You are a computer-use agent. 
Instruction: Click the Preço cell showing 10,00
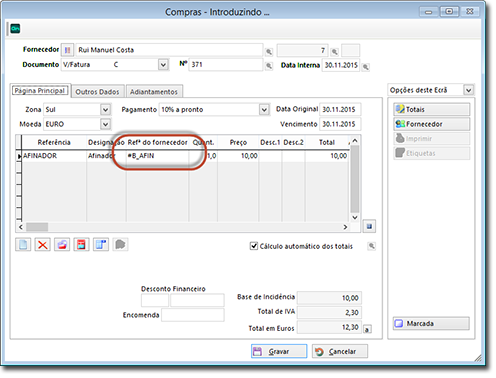click(238, 156)
